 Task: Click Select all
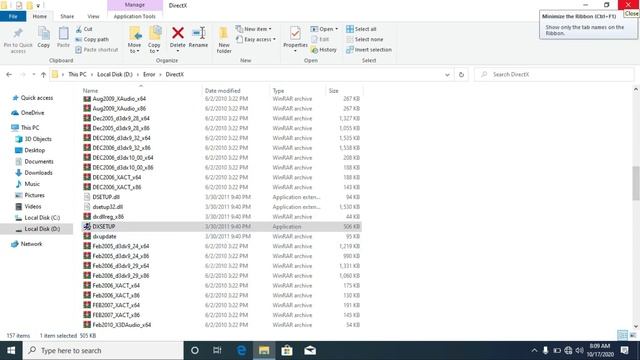pos(361,29)
